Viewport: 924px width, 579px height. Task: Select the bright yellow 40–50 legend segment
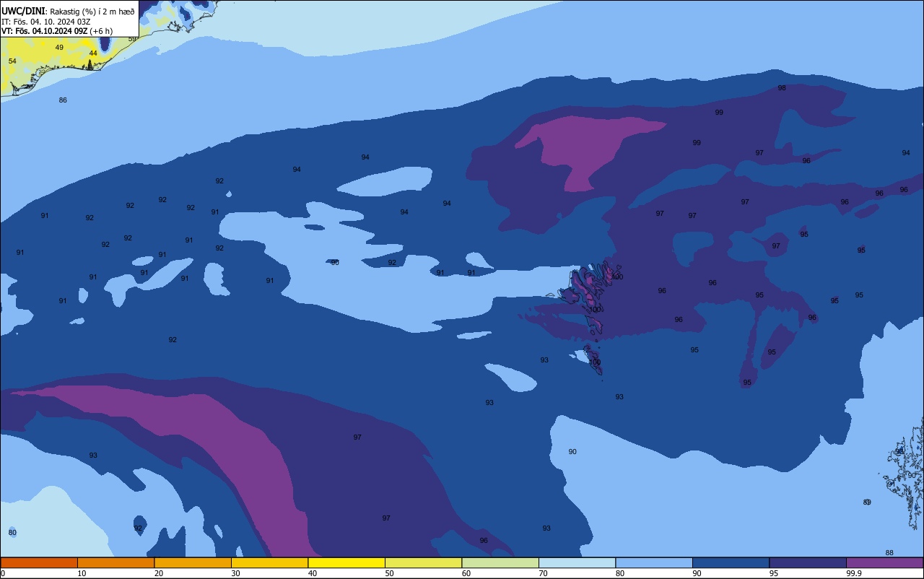(346, 562)
